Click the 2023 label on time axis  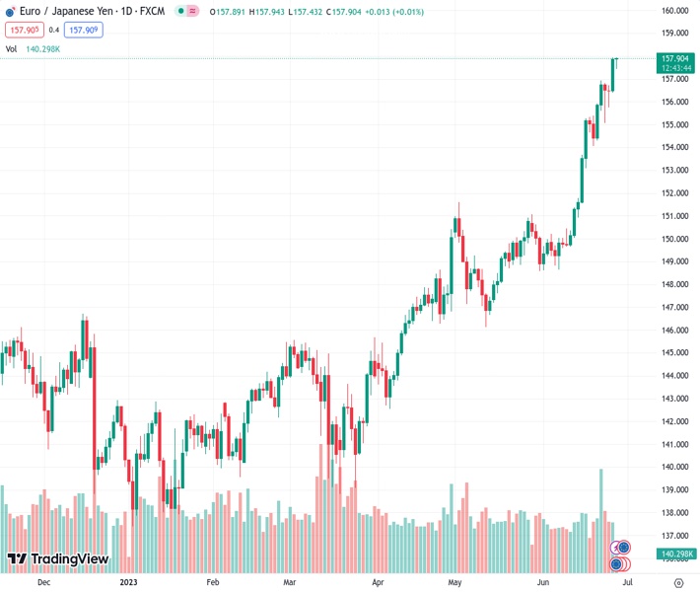[x=128, y=583]
